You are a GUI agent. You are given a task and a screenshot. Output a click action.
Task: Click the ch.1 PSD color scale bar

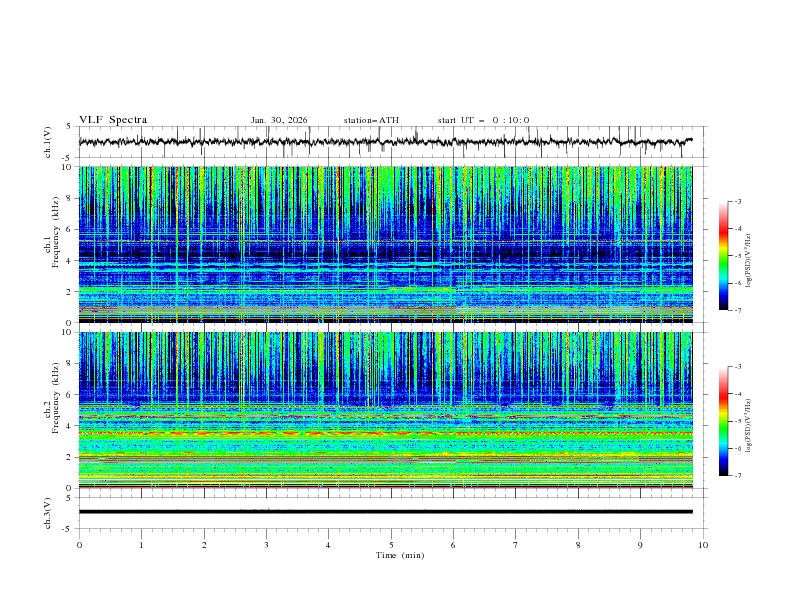(x=724, y=256)
